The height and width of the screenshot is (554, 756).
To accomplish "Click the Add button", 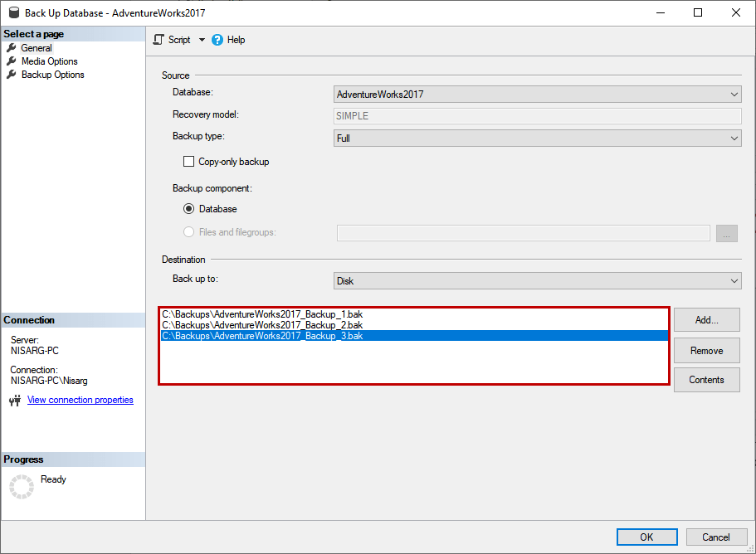I will pyautogui.click(x=706, y=319).
